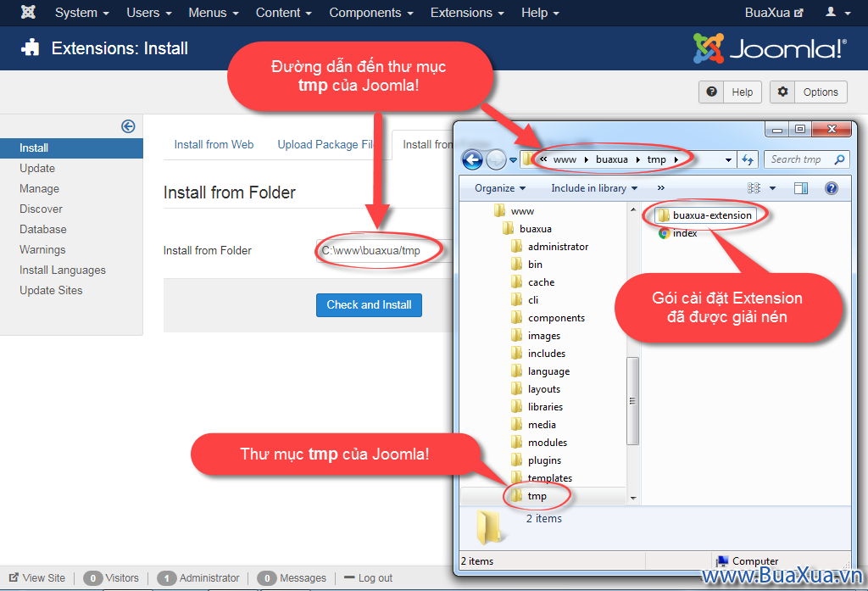Viewport: 868px width, 591px height.
Task: Select Update Sites in the sidebar
Action: pos(51,290)
